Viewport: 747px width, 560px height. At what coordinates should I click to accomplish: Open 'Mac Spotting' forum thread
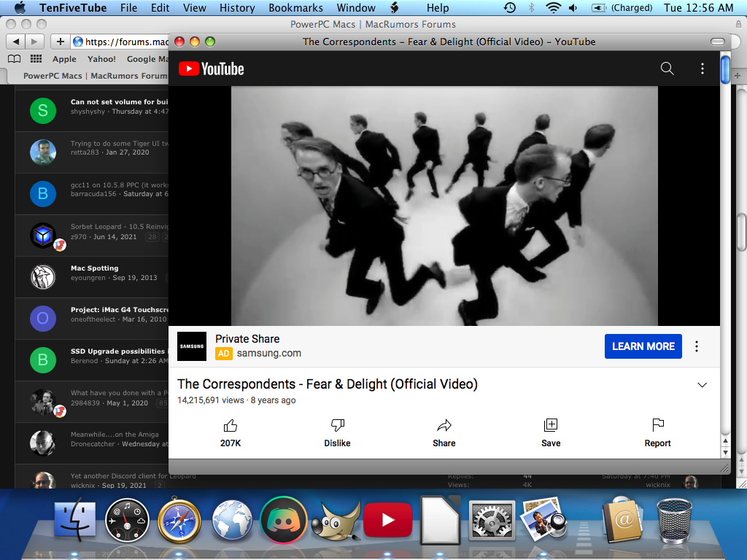pyautogui.click(x=94, y=268)
